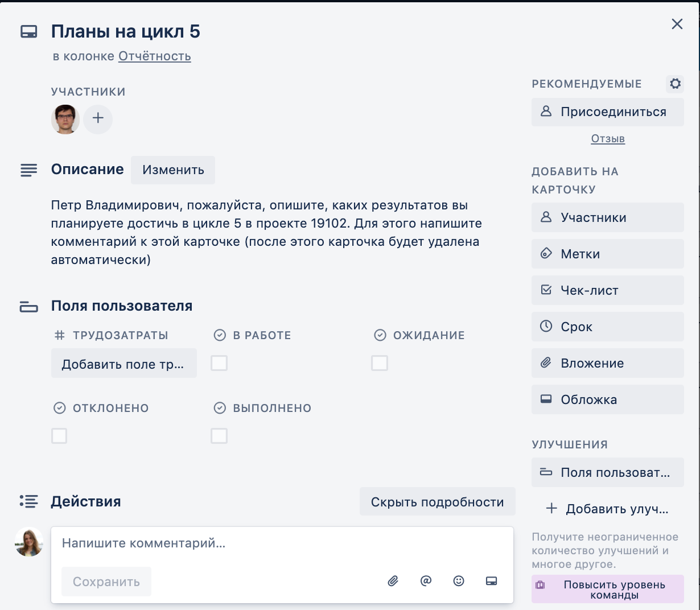Click the Напишите комментарий input field
This screenshot has width=700, height=610.
[x=282, y=543]
